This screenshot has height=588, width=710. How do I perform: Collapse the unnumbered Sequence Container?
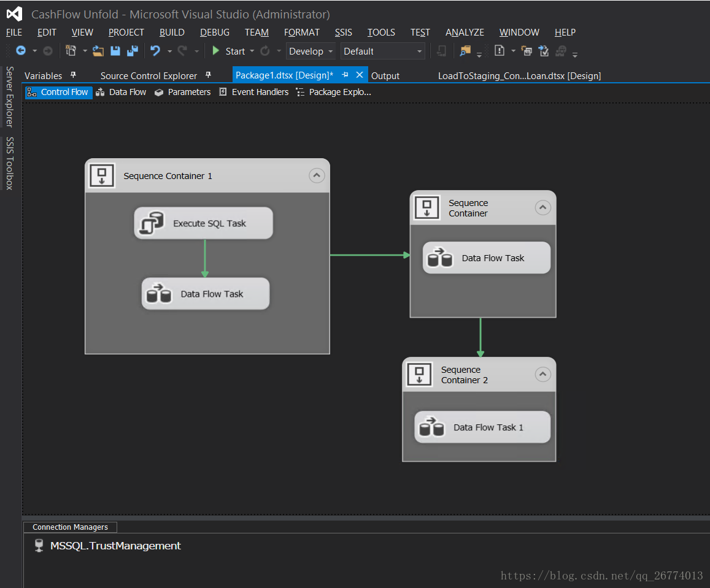tap(542, 208)
